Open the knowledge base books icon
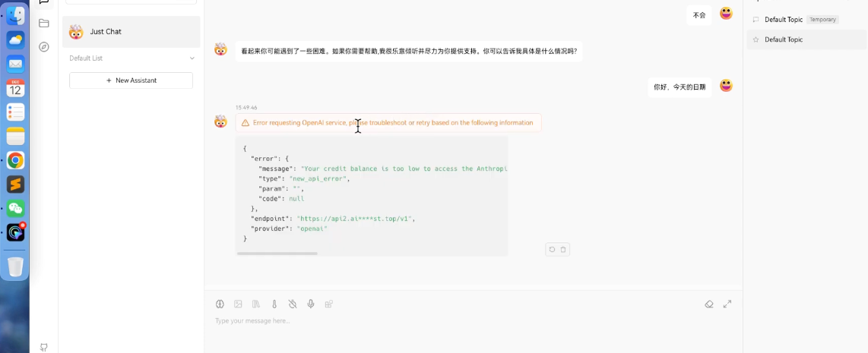 tap(256, 304)
